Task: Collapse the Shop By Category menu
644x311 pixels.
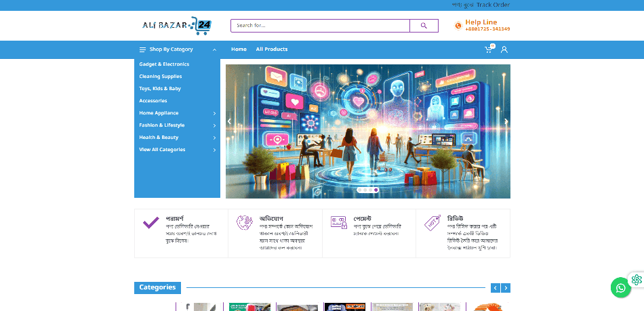Action: pyautogui.click(x=214, y=49)
